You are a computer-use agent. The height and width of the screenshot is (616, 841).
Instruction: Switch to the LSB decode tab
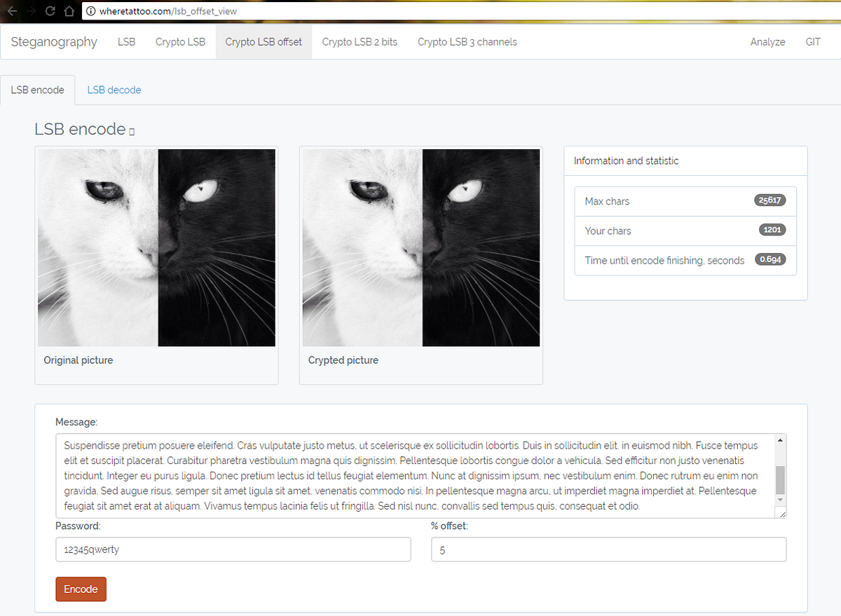[114, 90]
